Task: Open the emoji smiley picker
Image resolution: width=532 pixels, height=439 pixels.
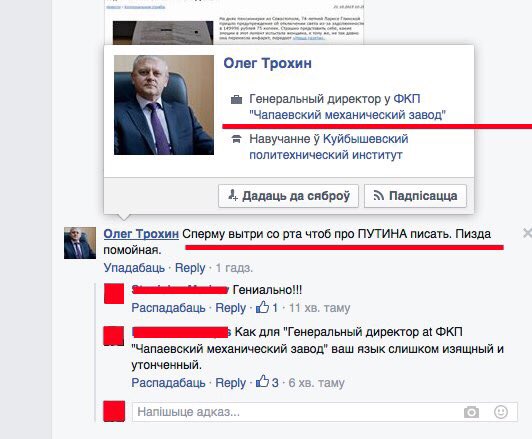Action: click(x=501, y=412)
